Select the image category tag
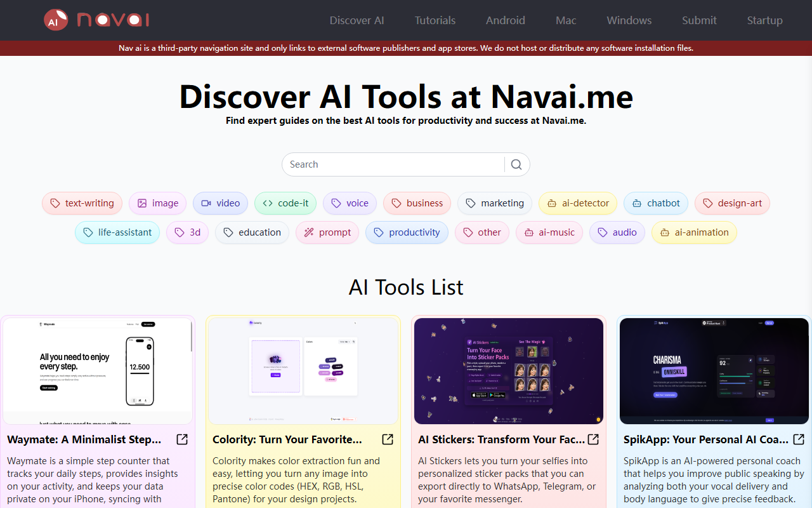The width and height of the screenshot is (812, 508). pos(158,203)
